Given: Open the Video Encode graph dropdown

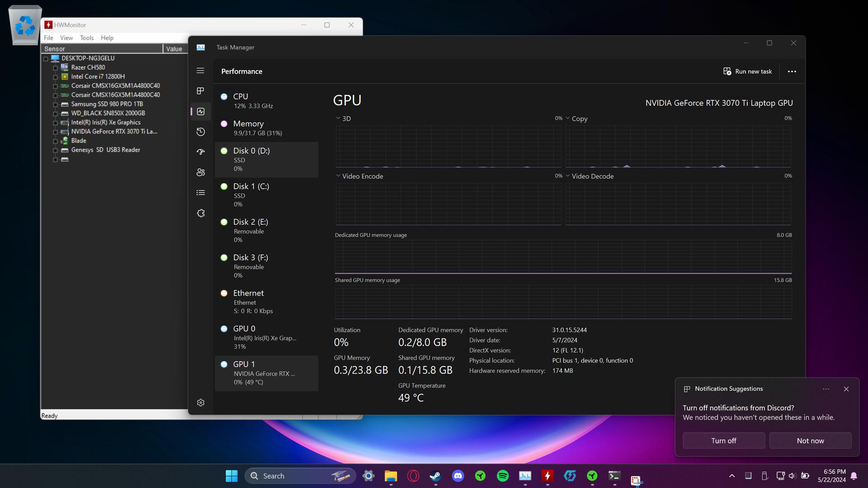Looking at the screenshot, I should click(x=338, y=176).
